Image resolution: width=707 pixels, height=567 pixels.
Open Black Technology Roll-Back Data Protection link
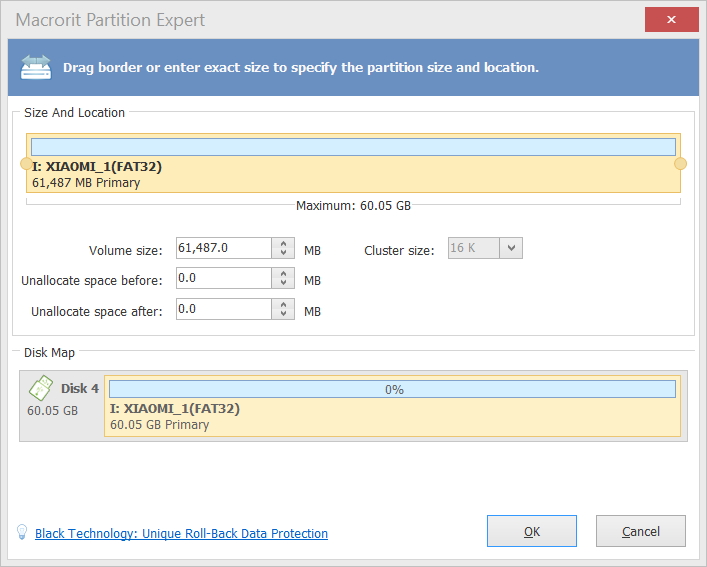pos(181,534)
